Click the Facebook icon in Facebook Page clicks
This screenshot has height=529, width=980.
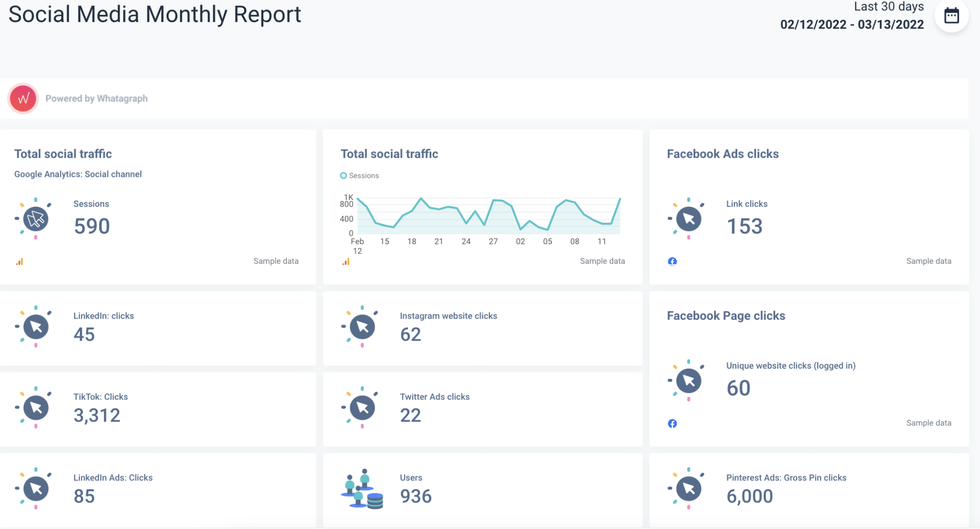[672, 424]
